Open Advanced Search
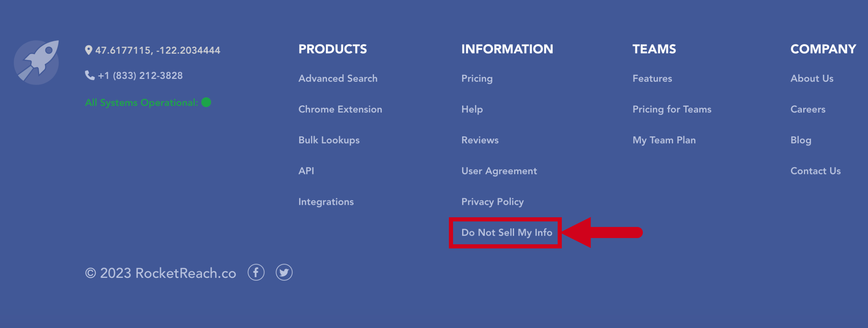 pos(338,79)
